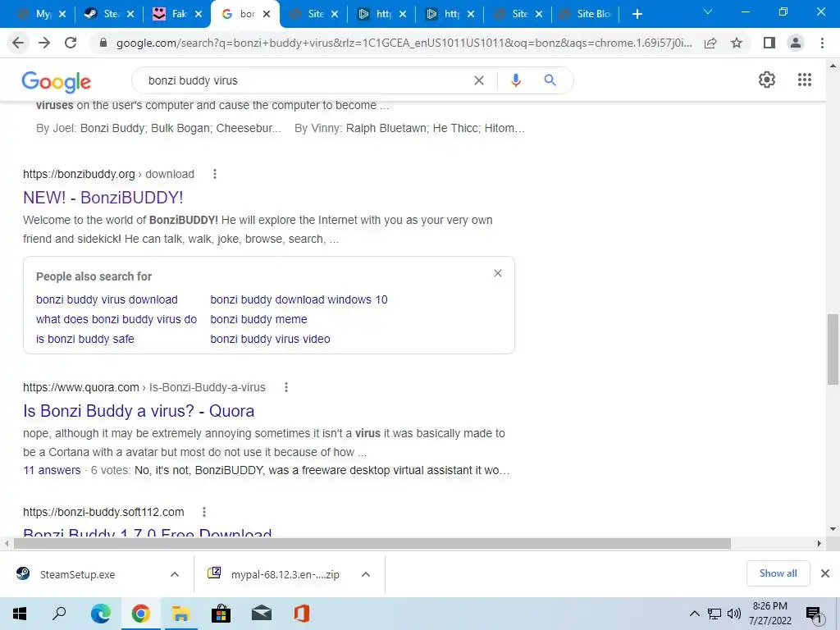The height and width of the screenshot is (630, 840).
Task: Open Microsoft Store from taskbar
Action: 221,614
